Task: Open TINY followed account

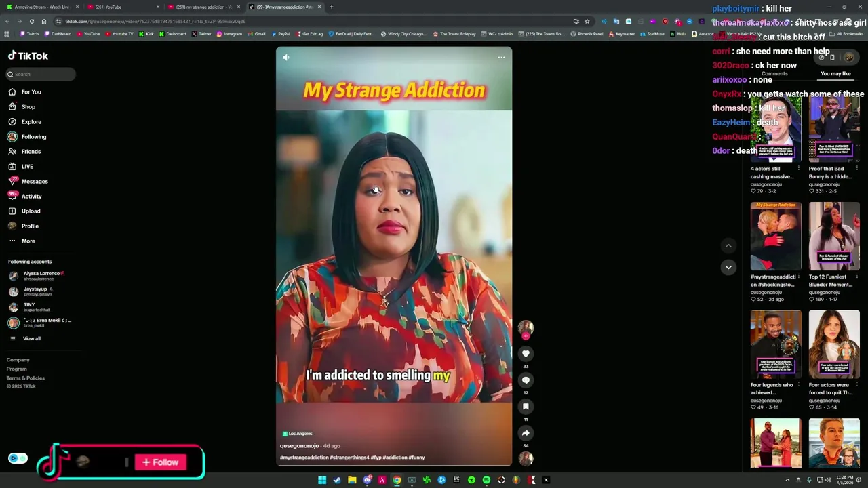Action: point(30,307)
